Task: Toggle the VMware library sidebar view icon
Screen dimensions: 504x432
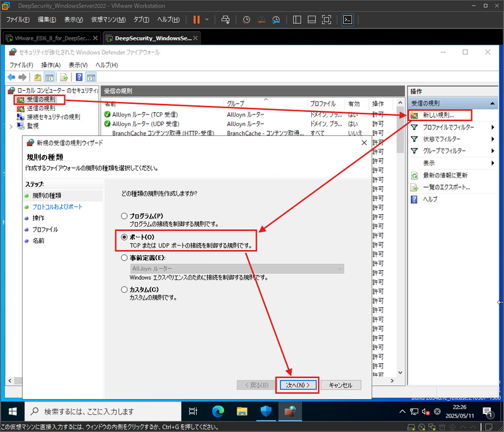Action: click(x=297, y=20)
